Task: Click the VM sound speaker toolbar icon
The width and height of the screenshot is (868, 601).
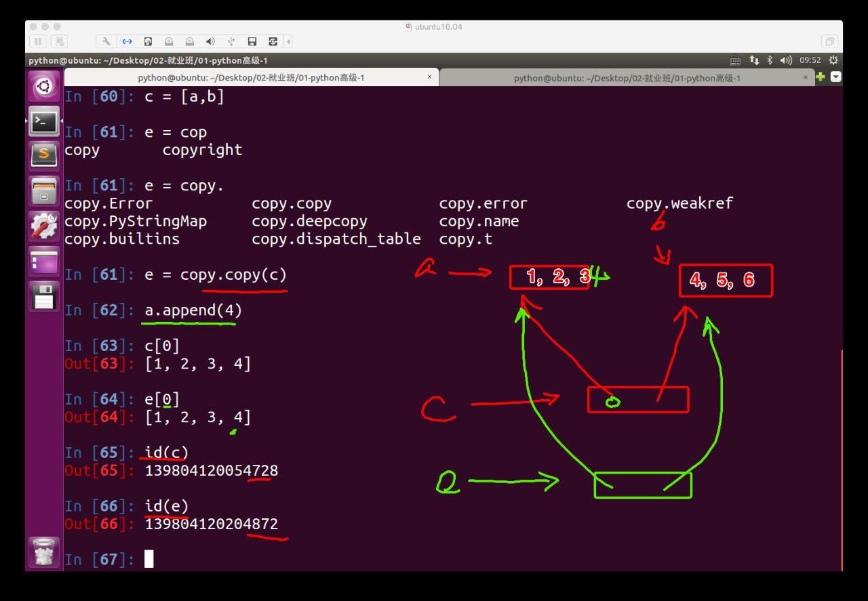Action: [x=210, y=41]
